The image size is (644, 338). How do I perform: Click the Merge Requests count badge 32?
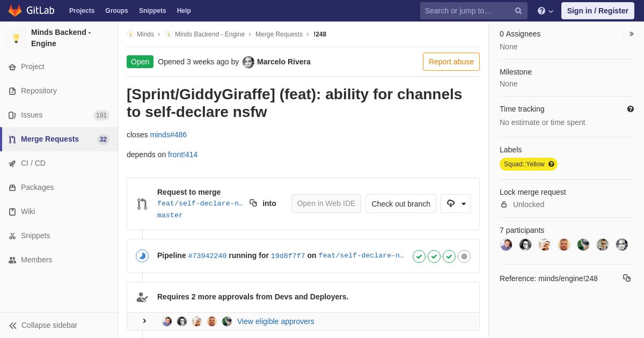(x=103, y=139)
